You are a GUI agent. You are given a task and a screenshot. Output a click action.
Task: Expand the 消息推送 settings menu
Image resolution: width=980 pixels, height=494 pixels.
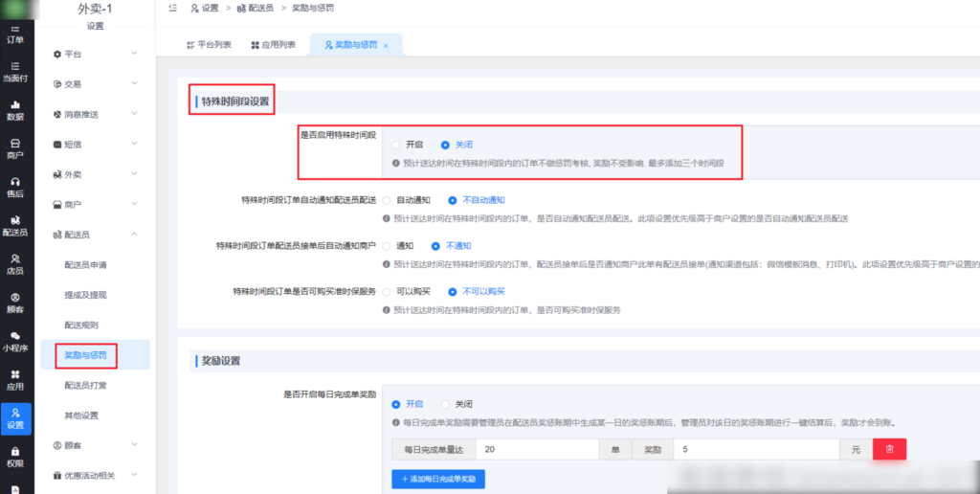(95, 114)
